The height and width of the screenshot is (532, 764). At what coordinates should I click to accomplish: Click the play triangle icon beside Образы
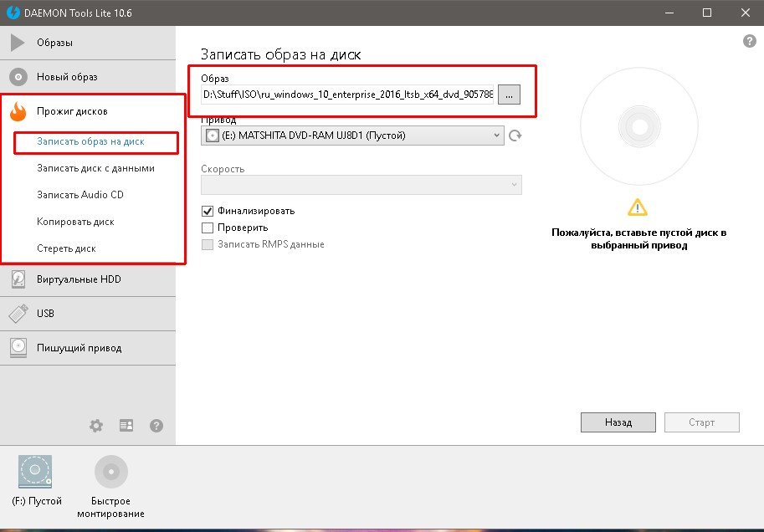coord(18,43)
